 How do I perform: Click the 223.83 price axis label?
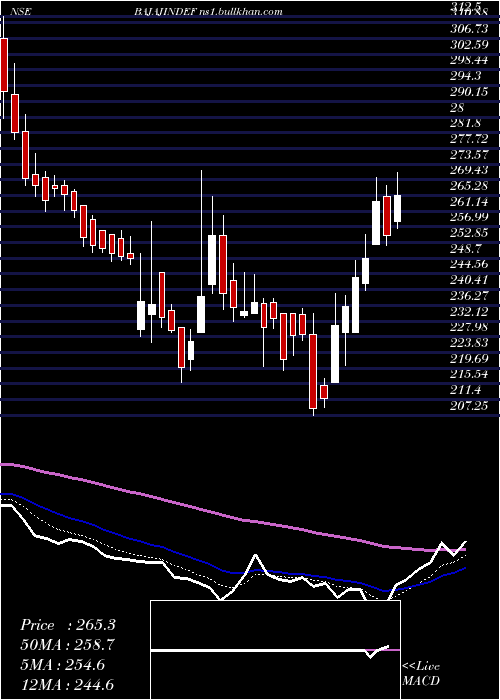pyautogui.click(x=471, y=343)
